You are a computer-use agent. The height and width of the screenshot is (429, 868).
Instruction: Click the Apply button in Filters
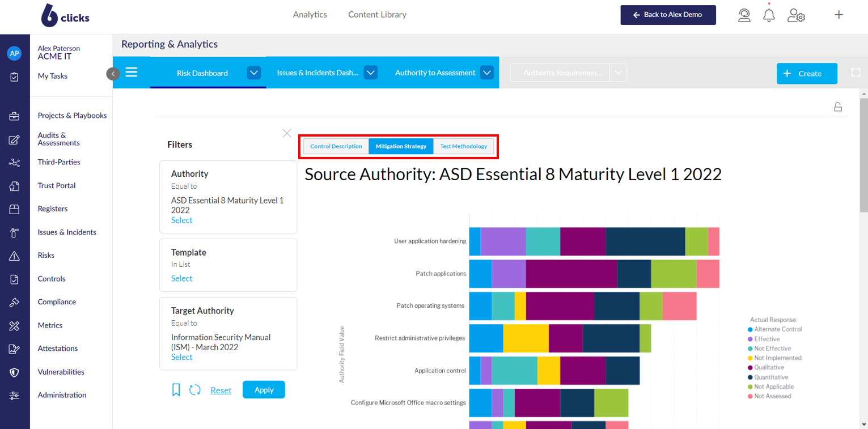(x=263, y=389)
